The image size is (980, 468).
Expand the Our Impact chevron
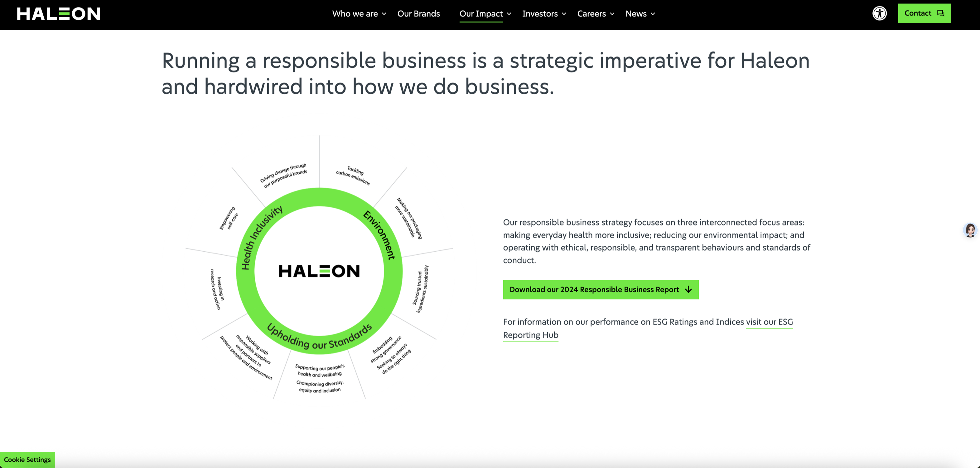coord(509,14)
